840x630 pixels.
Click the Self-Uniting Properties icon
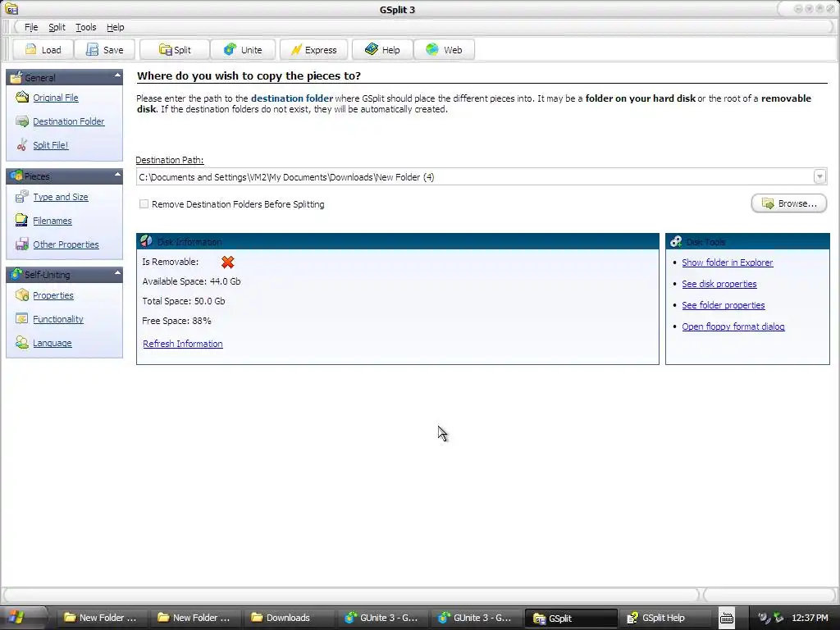(22, 295)
